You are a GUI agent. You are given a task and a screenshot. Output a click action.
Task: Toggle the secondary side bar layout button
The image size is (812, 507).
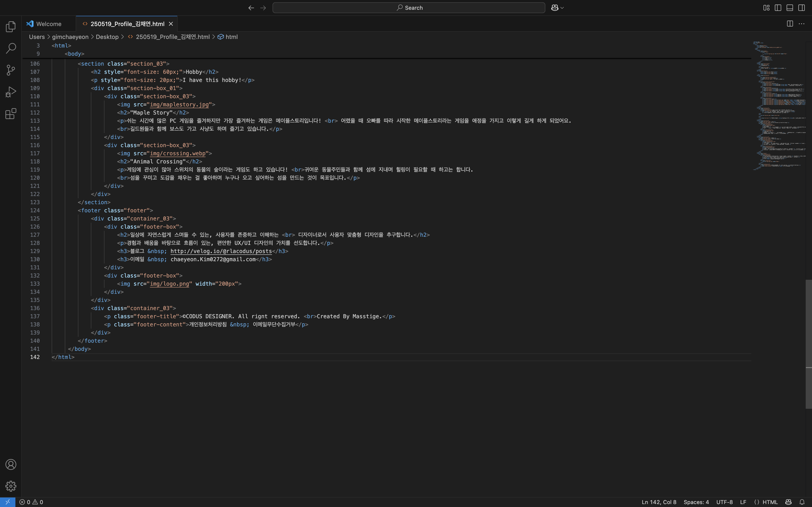click(x=801, y=8)
